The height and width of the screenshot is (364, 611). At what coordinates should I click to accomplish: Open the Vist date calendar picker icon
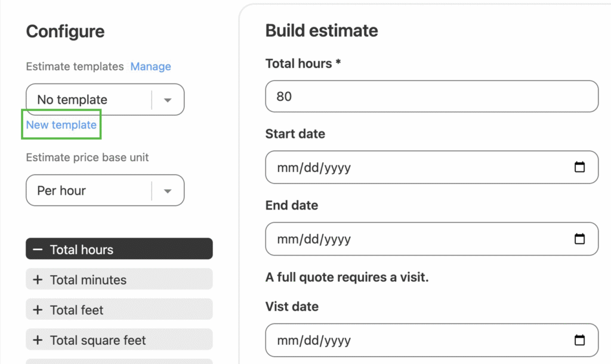click(579, 340)
